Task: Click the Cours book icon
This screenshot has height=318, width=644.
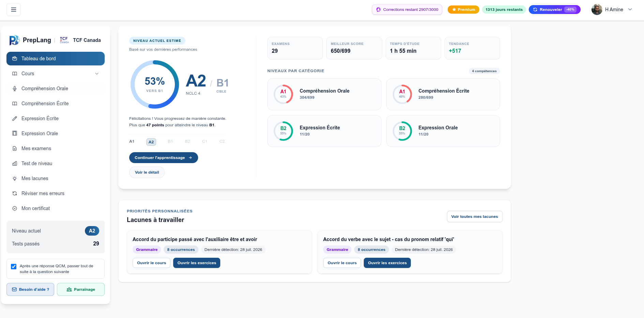Action: [x=15, y=74]
